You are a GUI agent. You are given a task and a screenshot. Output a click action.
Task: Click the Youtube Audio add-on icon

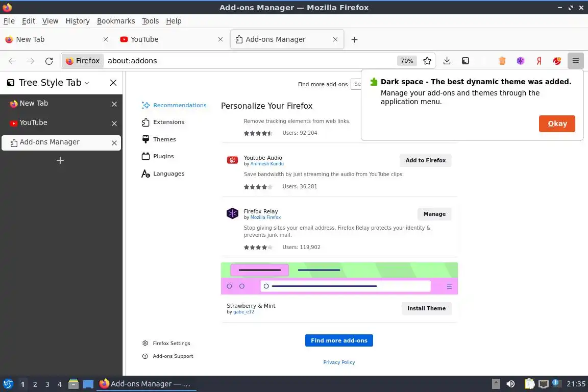[233, 160]
